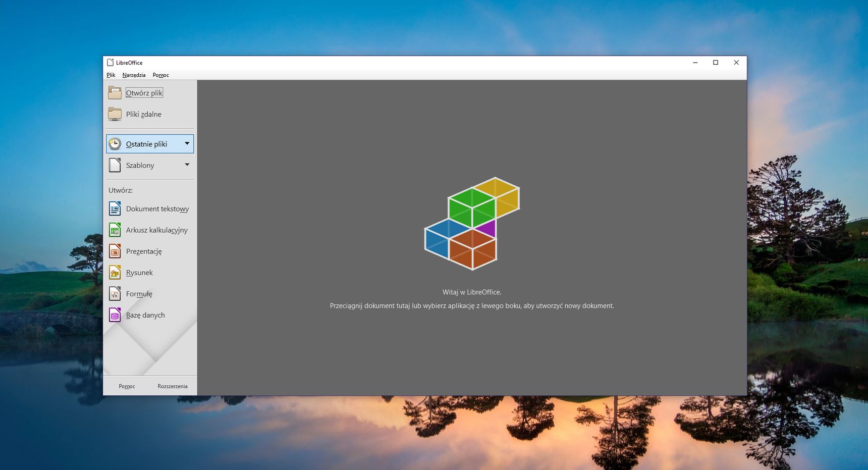Click the Otwórz plik label
Screen dimensions: 868x470
pos(144,93)
